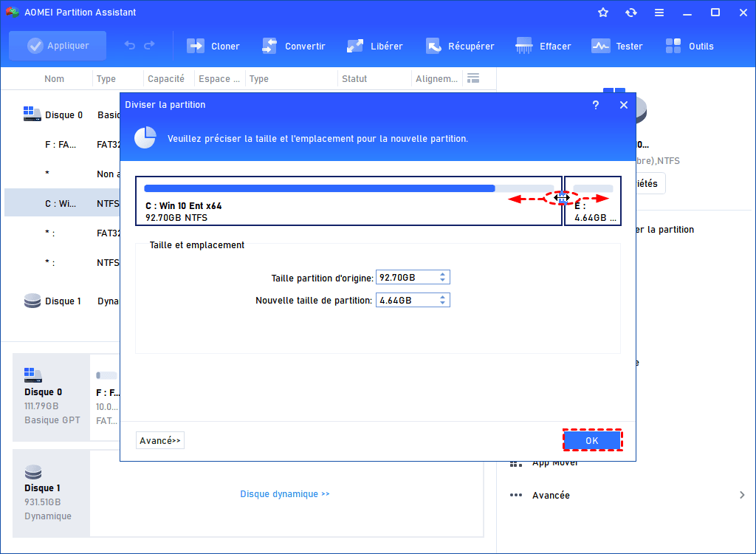Open the Récupérer tool

pos(460,47)
